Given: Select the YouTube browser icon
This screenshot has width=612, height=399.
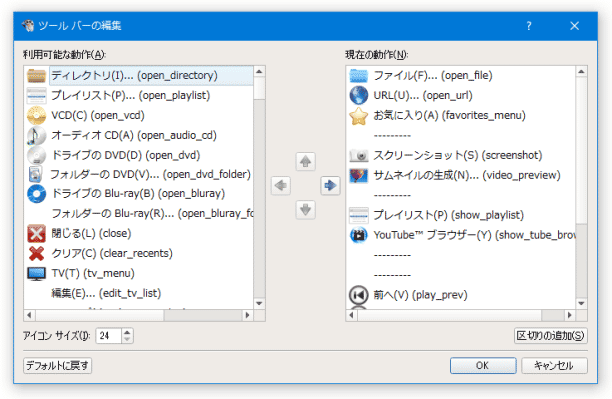Looking at the screenshot, I should 358,235.
